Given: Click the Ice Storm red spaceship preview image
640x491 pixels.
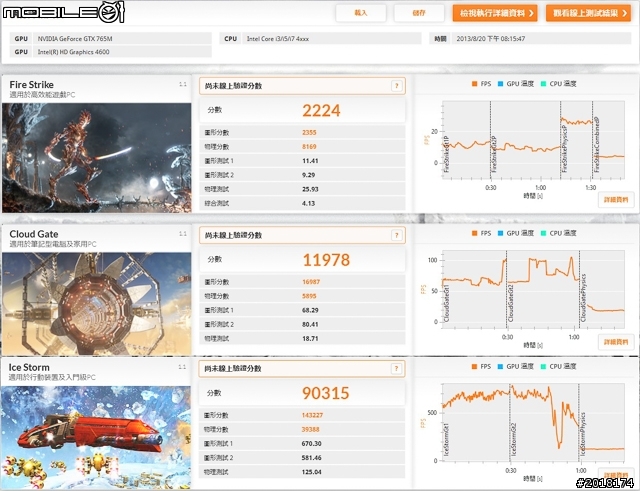Looking at the screenshot, I should click(96, 437).
